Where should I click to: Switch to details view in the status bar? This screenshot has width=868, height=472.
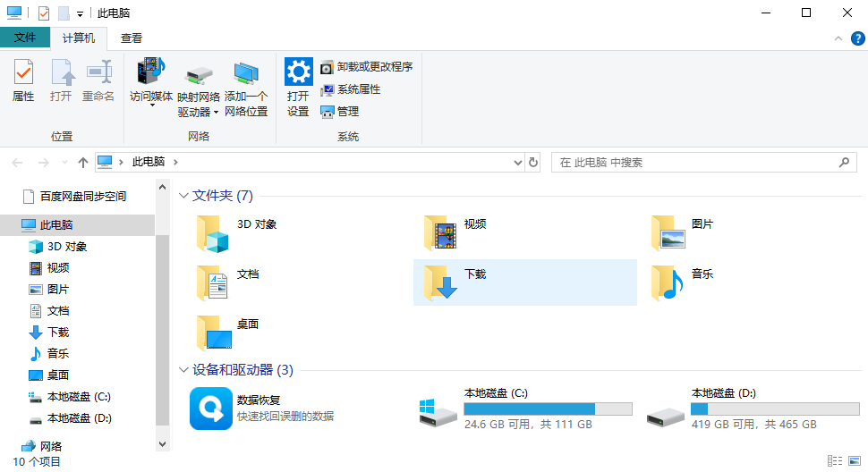[835, 460]
